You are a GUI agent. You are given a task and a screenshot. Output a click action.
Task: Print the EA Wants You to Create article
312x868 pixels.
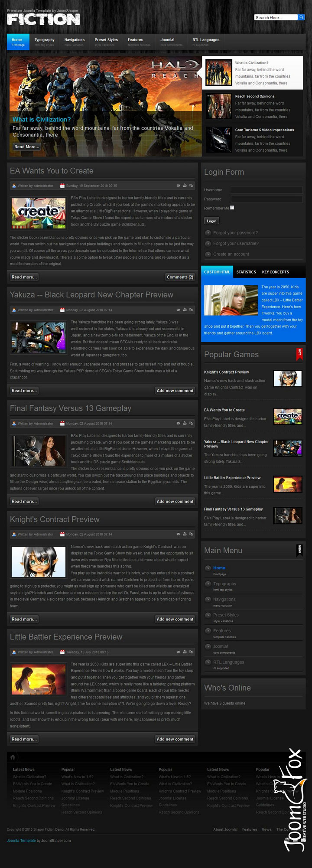click(185, 186)
